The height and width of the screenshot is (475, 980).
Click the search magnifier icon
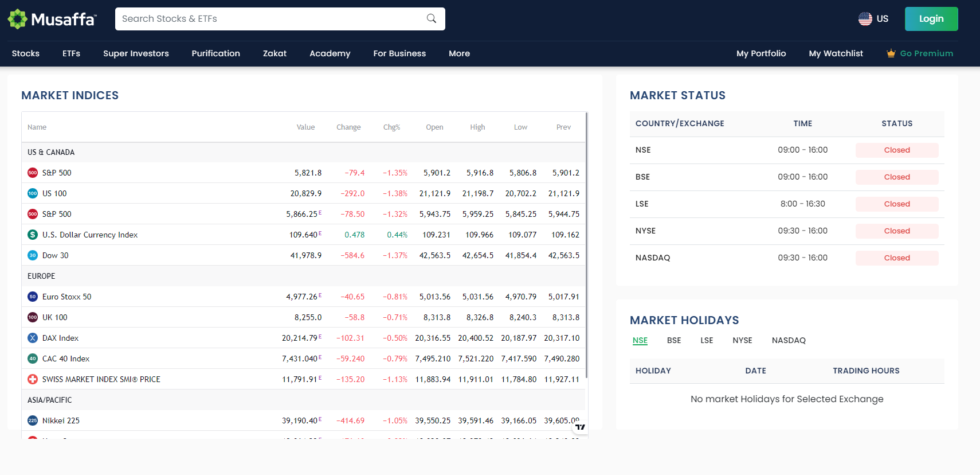432,19
